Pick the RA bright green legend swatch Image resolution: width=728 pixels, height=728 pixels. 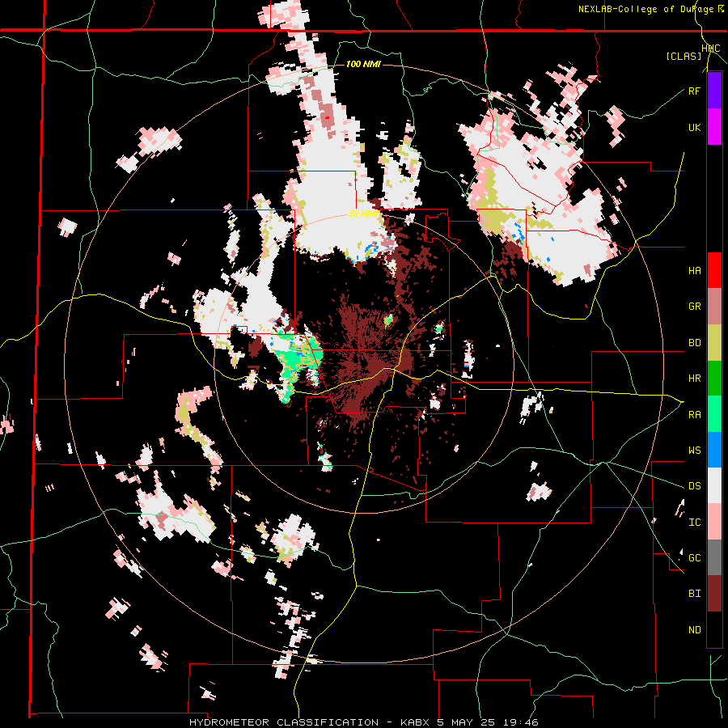coord(714,414)
